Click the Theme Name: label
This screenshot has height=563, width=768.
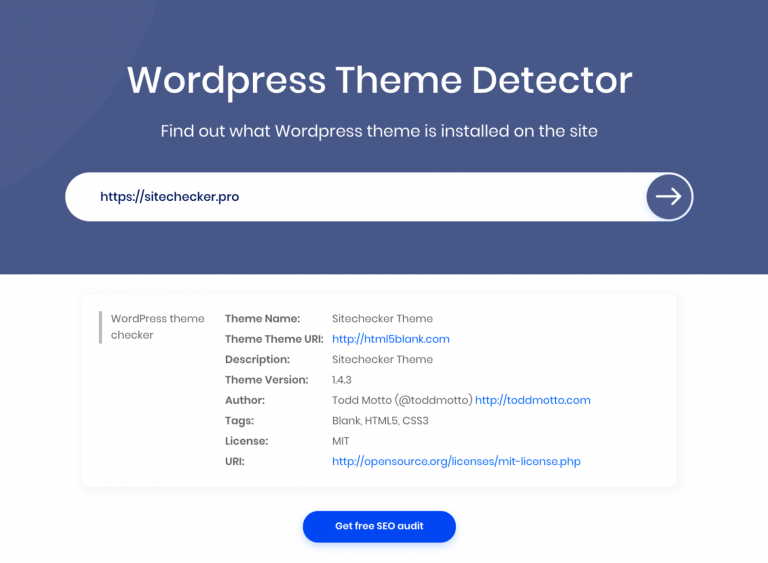tap(263, 319)
